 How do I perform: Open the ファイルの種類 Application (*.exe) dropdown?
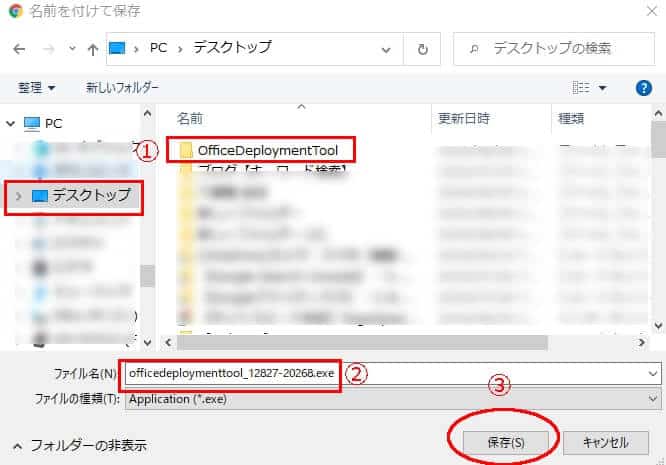point(393,399)
